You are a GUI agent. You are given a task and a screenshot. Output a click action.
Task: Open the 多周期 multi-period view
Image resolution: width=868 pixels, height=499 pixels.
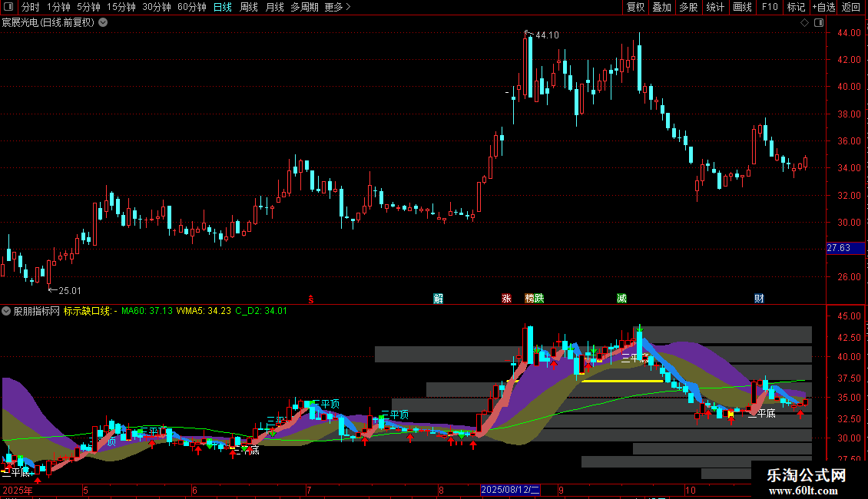(304, 7)
